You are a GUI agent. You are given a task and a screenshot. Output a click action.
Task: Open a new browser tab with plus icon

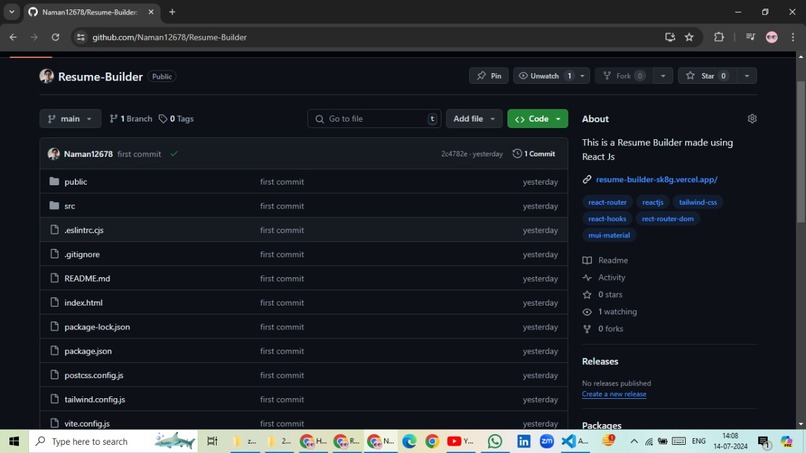[172, 12]
